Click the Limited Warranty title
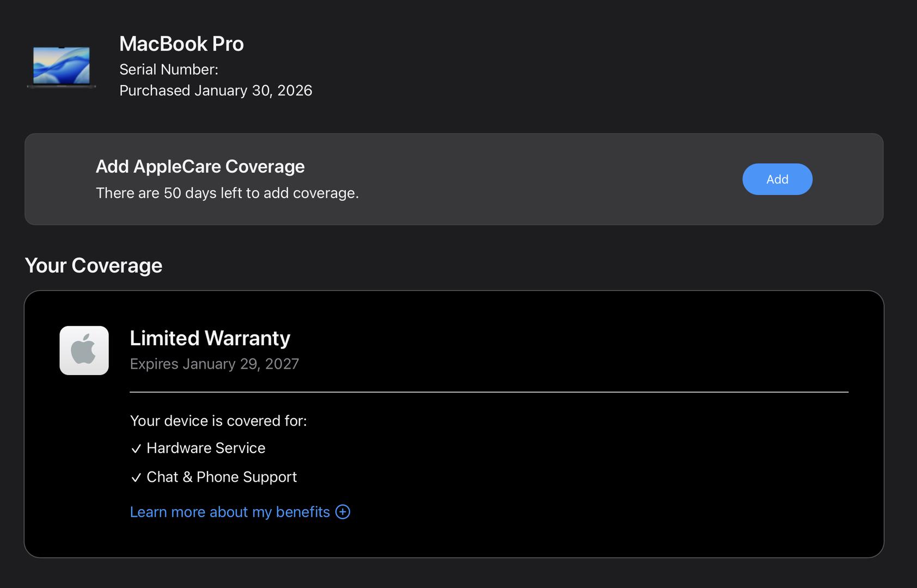 (210, 338)
